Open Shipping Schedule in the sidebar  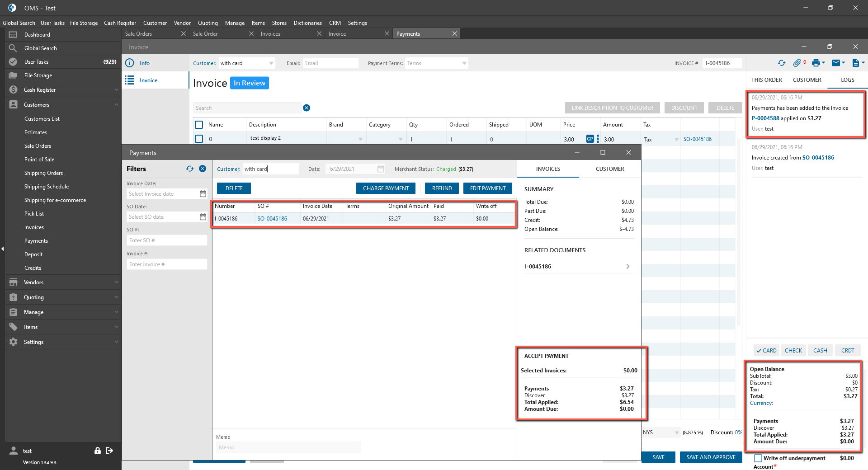coord(47,187)
